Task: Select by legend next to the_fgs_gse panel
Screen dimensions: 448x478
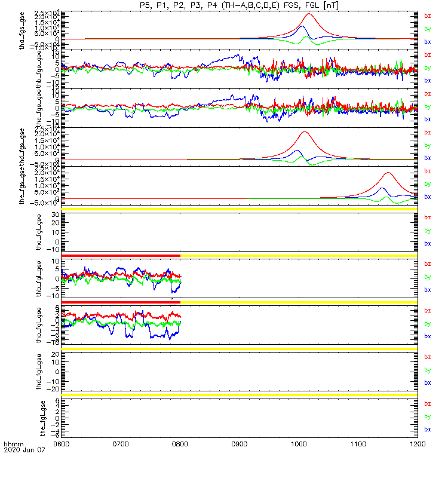Action: pyautogui.click(x=428, y=184)
